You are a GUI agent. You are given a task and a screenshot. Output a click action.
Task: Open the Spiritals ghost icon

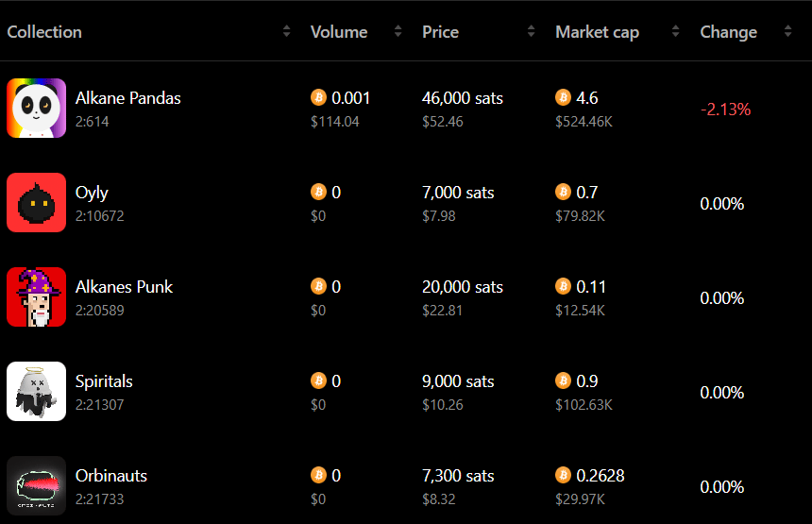point(36,392)
